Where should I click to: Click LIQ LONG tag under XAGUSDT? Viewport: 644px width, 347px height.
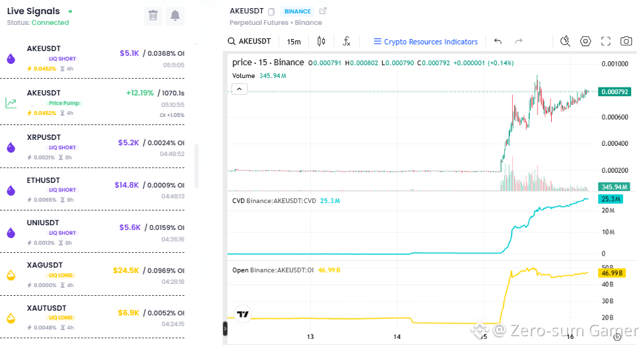click(x=61, y=275)
